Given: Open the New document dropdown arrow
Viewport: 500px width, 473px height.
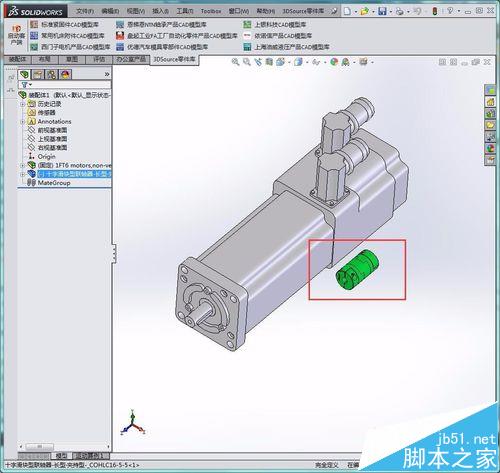Looking at the screenshot, I should click(355, 12).
